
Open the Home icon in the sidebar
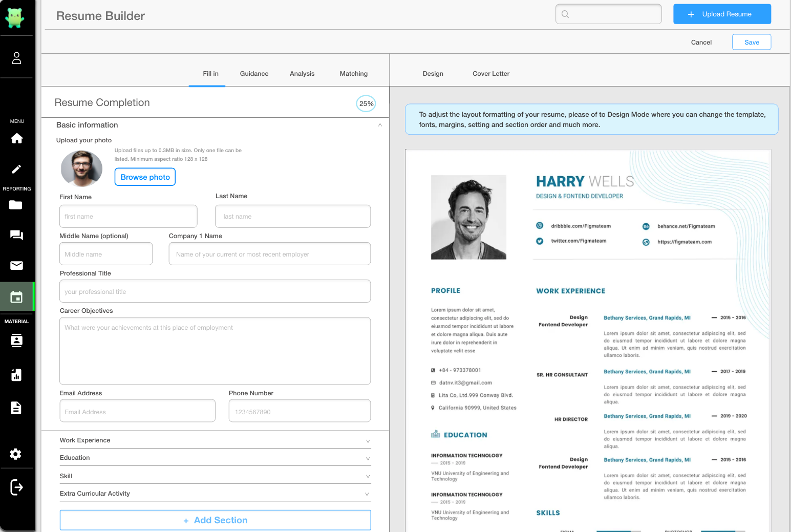point(17,138)
